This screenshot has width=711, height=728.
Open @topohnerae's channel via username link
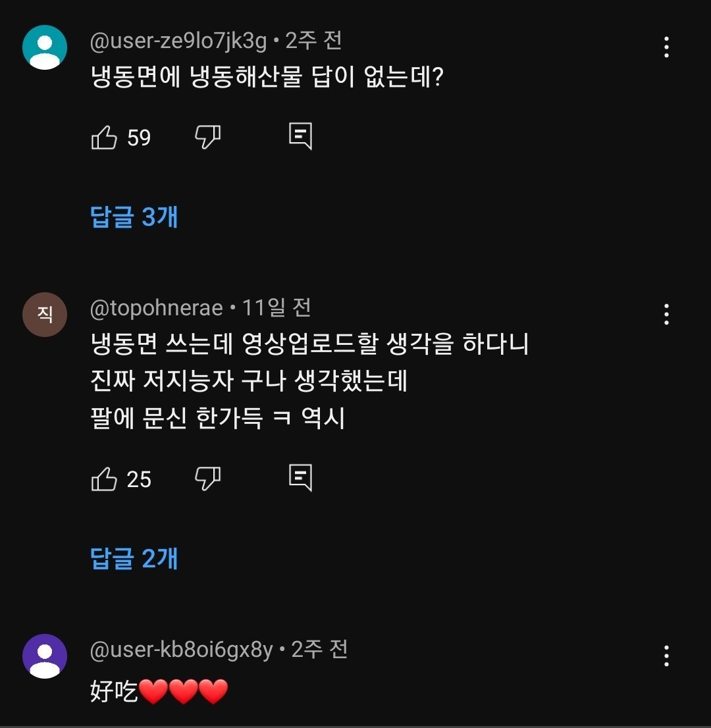158,307
